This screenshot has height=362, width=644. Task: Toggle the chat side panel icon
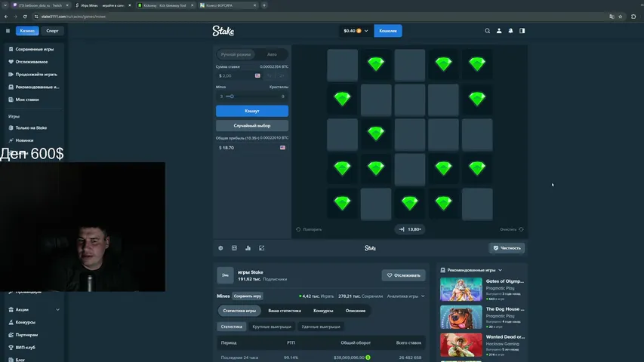tap(522, 31)
